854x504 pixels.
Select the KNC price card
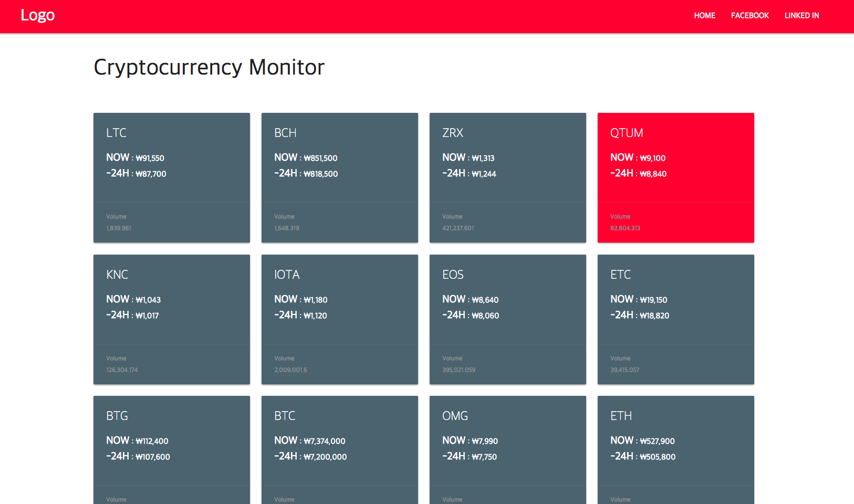click(171, 319)
